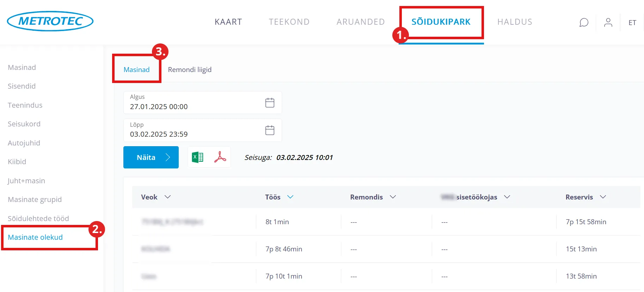Click the Metrotec logo
Screen dimensions: 644x292
(x=50, y=21)
